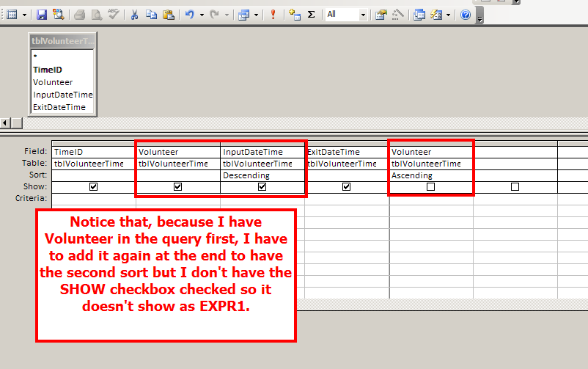Click the Build expression wand icon
The width and height of the screenshot is (588, 369).
pos(398,15)
